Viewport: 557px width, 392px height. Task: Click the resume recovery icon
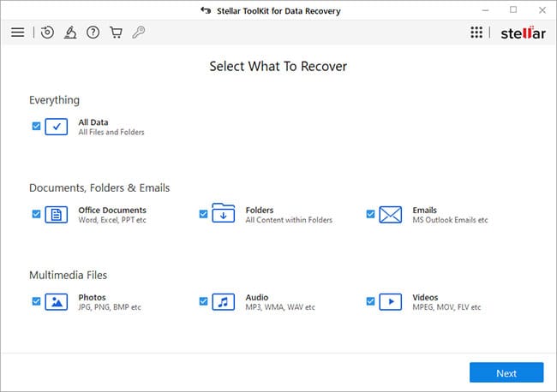[x=47, y=33]
